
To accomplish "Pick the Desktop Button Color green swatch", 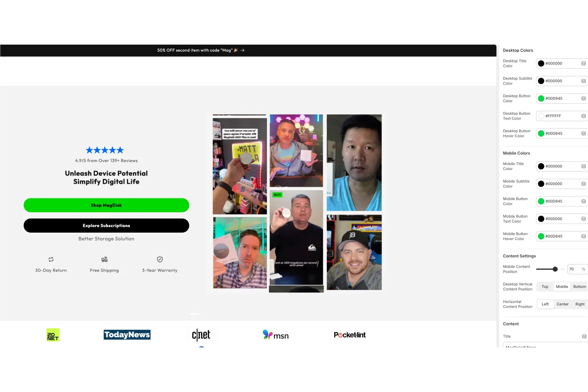I will coord(541,98).
